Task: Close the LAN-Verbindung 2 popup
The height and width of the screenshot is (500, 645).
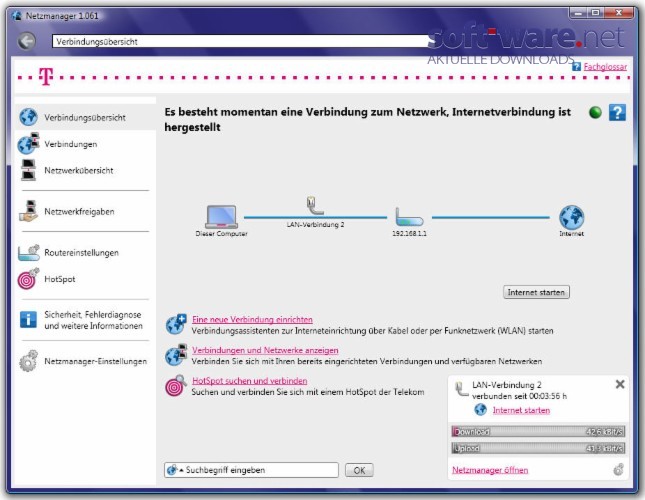Action: click(x=619, y=384)
